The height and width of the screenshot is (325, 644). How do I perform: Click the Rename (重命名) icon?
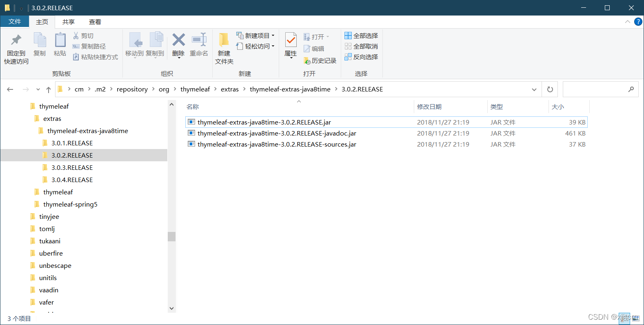199,40
